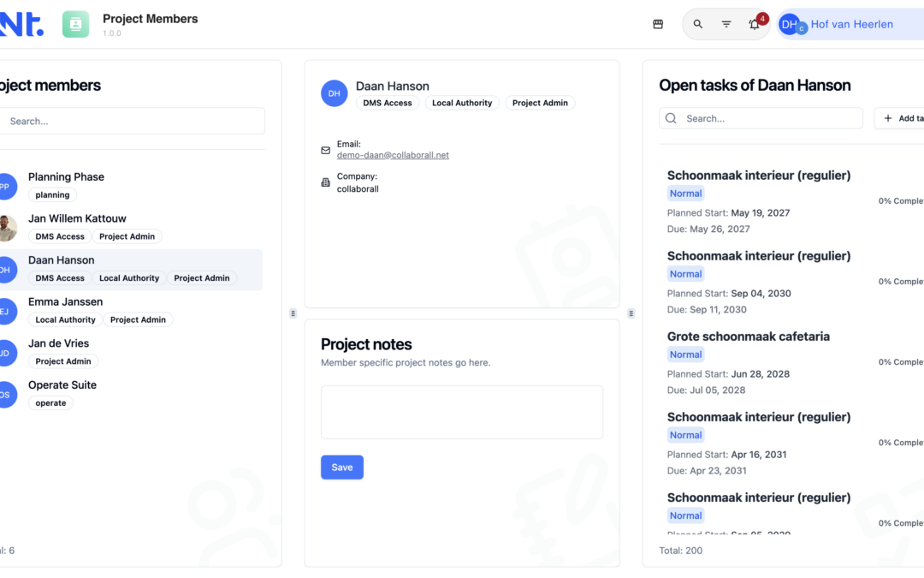Click the magnifier search icon in top bar
924x578 pixels.
click(x=698, y=24)
